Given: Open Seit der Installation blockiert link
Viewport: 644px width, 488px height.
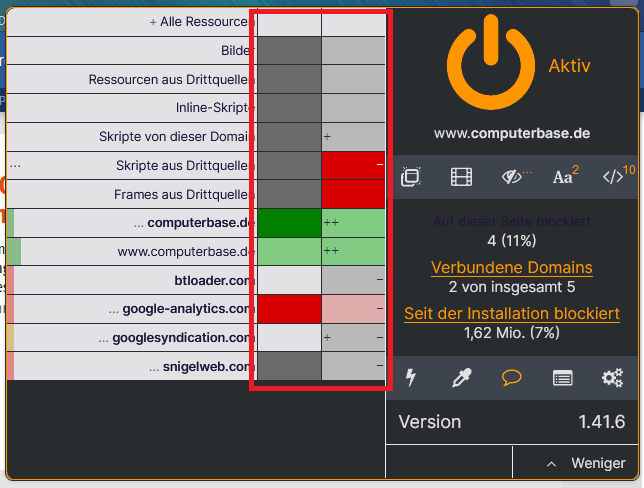Looking at the screenshot, I should tap(512, 313).
